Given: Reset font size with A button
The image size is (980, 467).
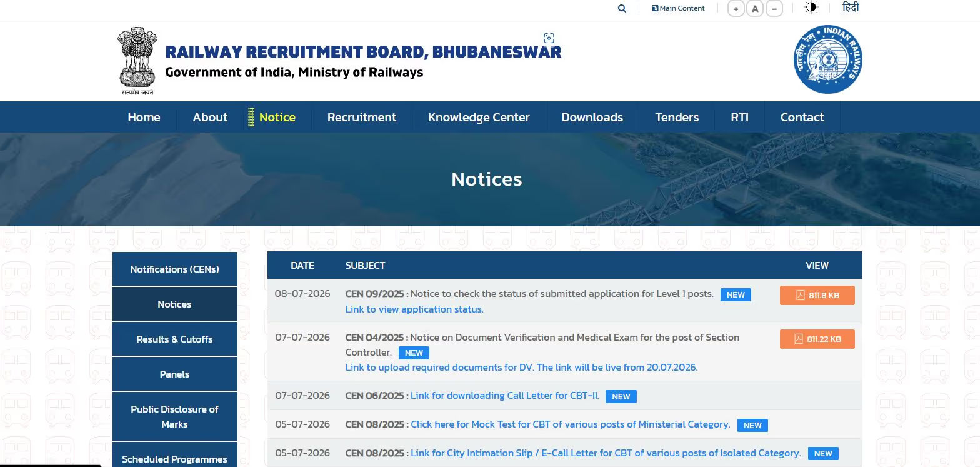Looking at the screenshot, I should (755, 9).
